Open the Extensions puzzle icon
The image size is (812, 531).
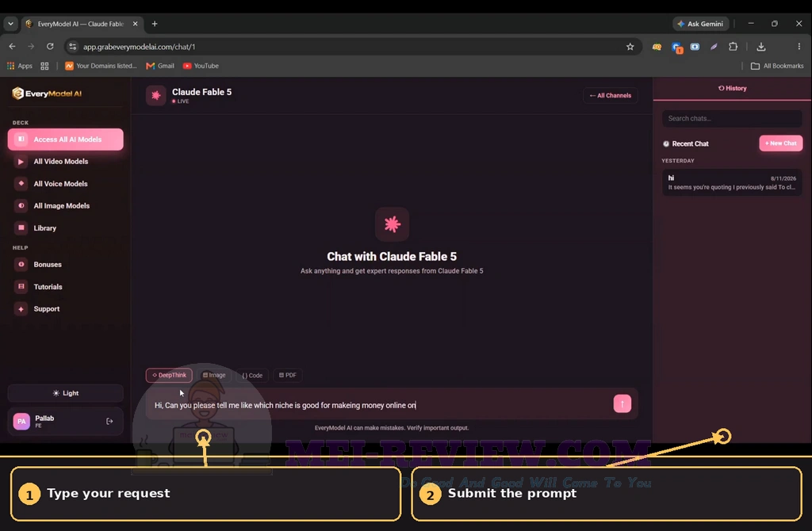tap(733, 47)
